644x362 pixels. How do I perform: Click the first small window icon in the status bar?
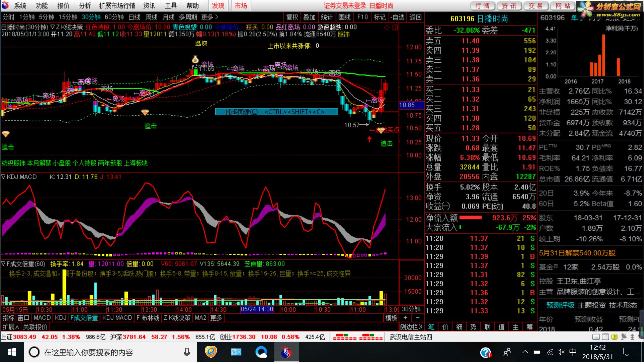pos(596,337)
